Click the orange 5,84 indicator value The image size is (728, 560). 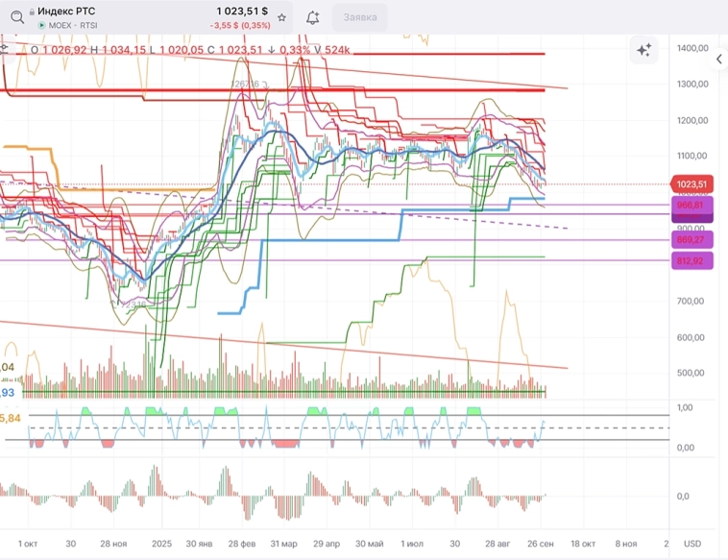tap(11, 419)
